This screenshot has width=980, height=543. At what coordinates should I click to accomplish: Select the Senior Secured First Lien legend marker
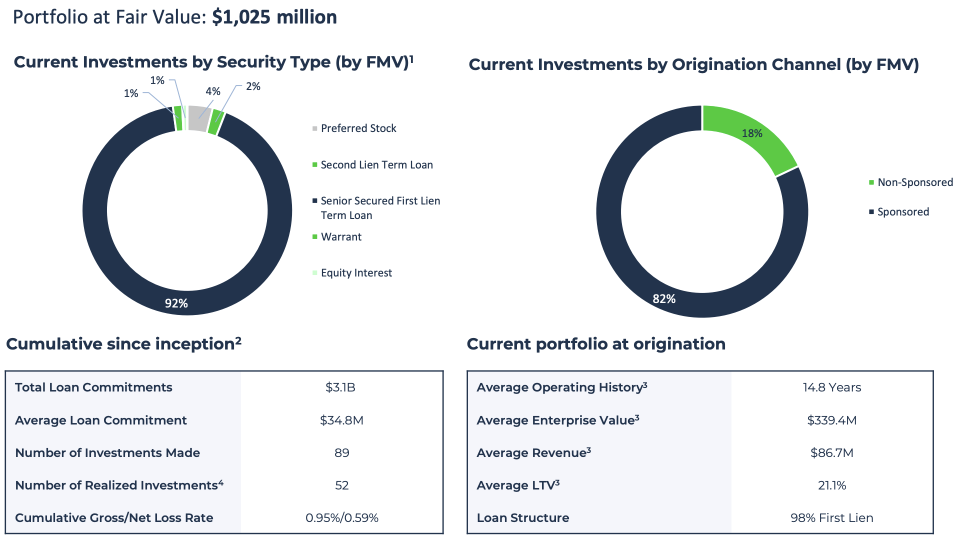coord(314,201)
